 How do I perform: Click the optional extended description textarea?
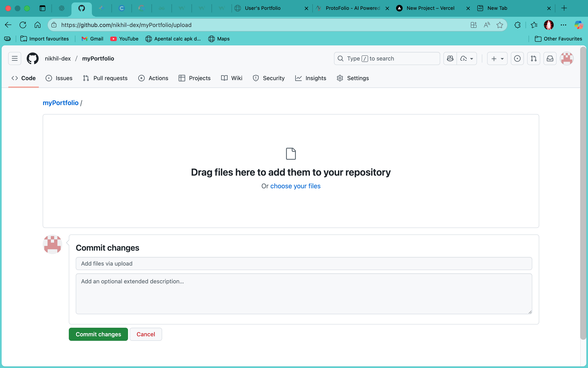(x=304, y=294)
